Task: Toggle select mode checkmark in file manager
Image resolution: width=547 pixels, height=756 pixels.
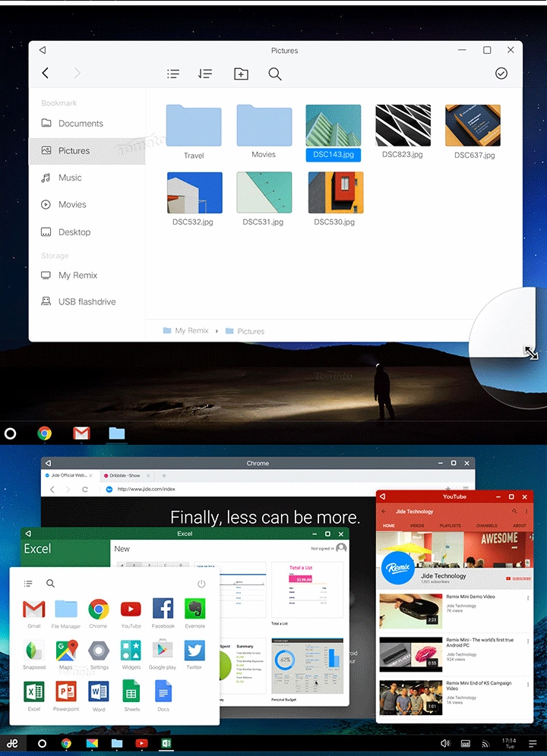Action: click(501, 74)
